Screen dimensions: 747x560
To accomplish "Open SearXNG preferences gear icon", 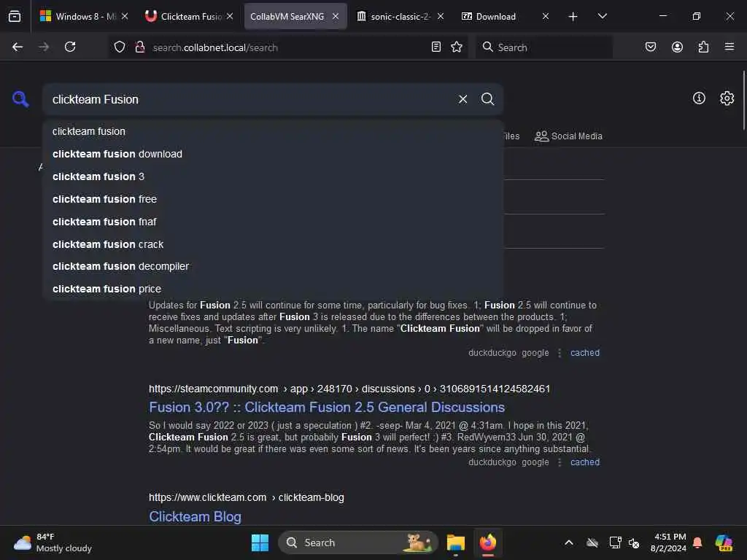I will coord(727,98).
